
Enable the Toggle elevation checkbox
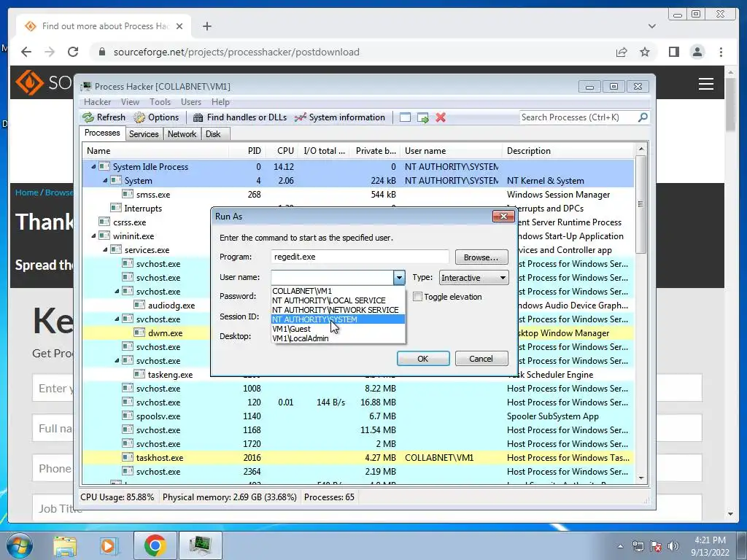418,297
